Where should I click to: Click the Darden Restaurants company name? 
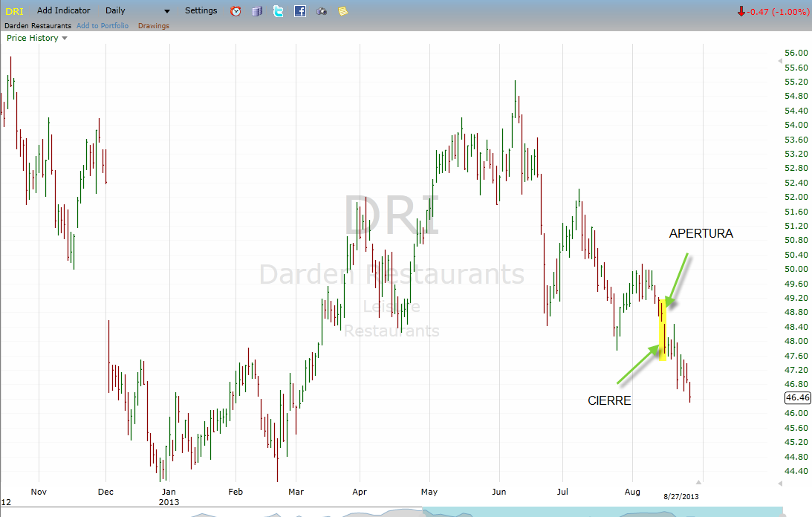(36, 26)
